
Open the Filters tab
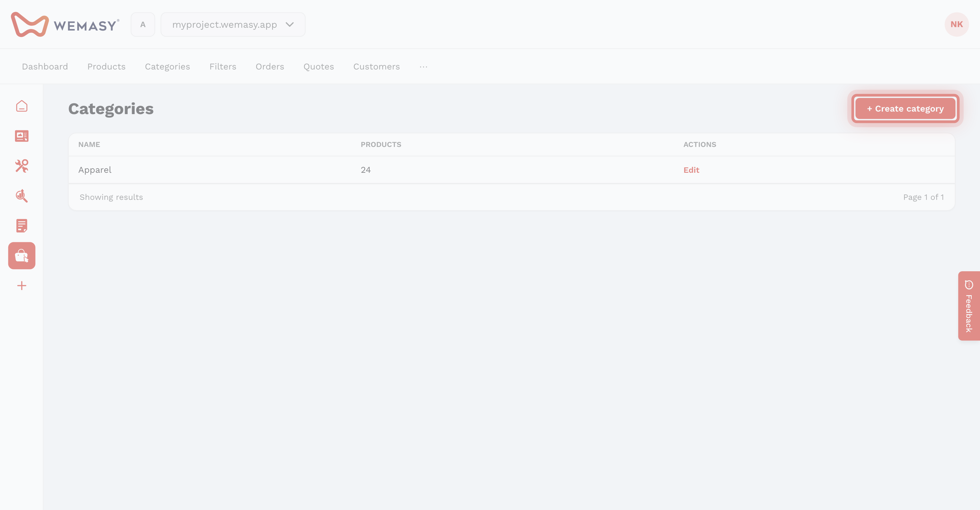pos(223,67)
